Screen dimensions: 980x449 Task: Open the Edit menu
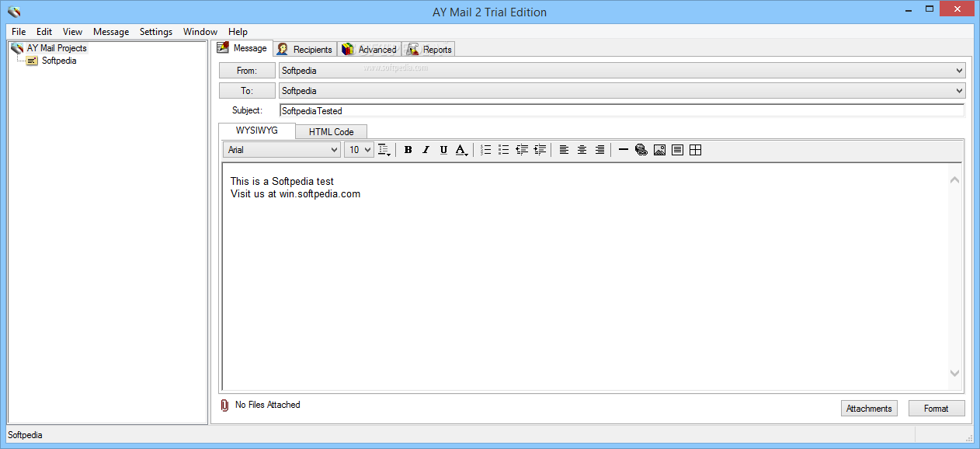point(44,32)
